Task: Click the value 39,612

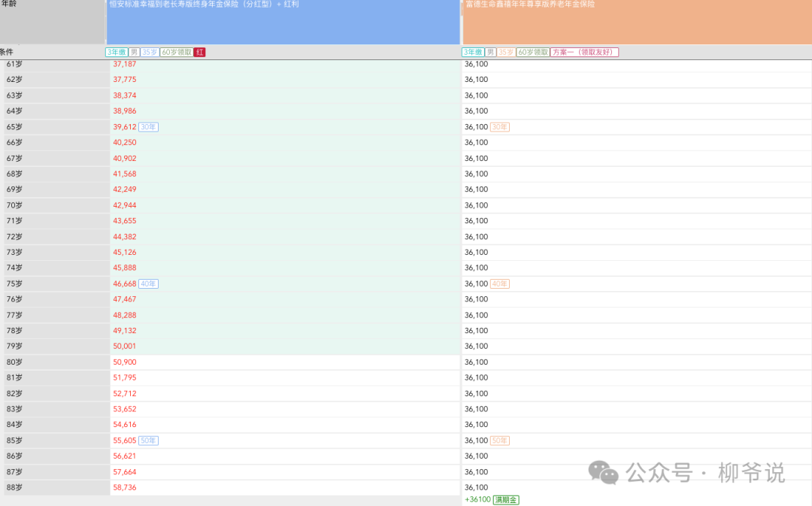Action: pos(125,127)
